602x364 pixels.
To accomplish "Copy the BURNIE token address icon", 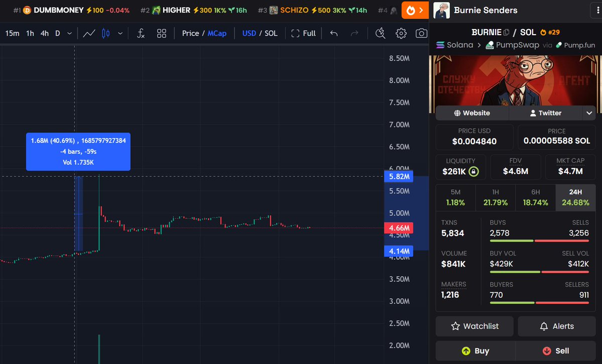I will coord(506,32).
